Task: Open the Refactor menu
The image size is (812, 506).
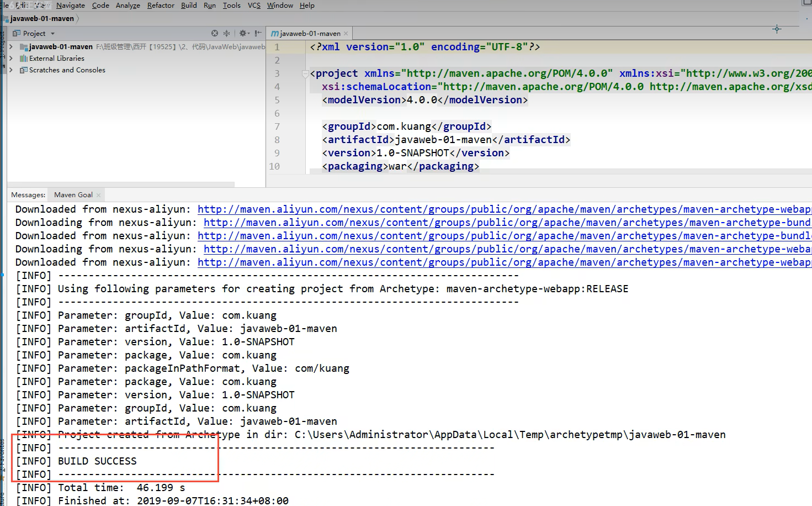Action: point(161,6)
